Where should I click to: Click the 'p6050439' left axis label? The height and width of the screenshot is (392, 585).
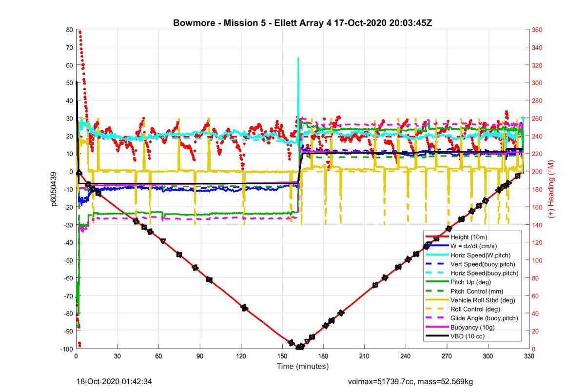[55, 189]
